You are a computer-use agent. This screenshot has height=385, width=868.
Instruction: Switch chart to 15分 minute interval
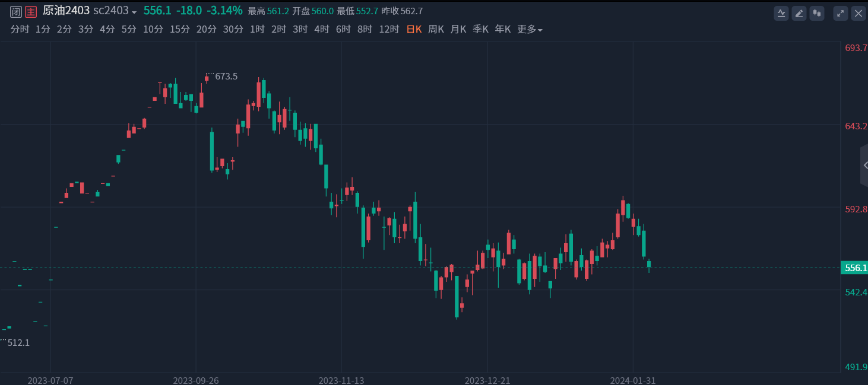click(x=180, y=29)
